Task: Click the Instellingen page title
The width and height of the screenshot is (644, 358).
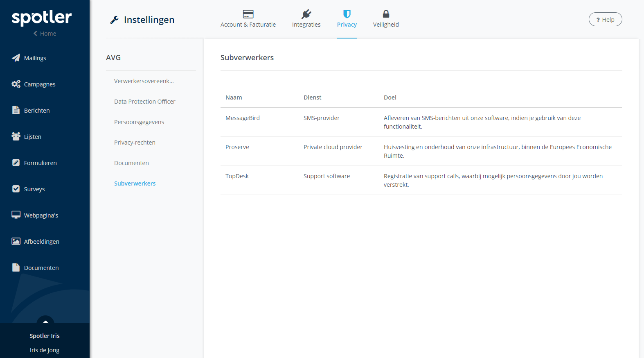Action: 149,20
